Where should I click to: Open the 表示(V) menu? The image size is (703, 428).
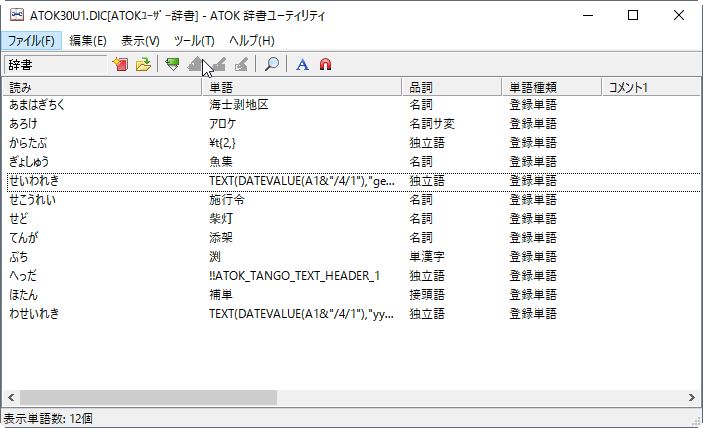140,41
